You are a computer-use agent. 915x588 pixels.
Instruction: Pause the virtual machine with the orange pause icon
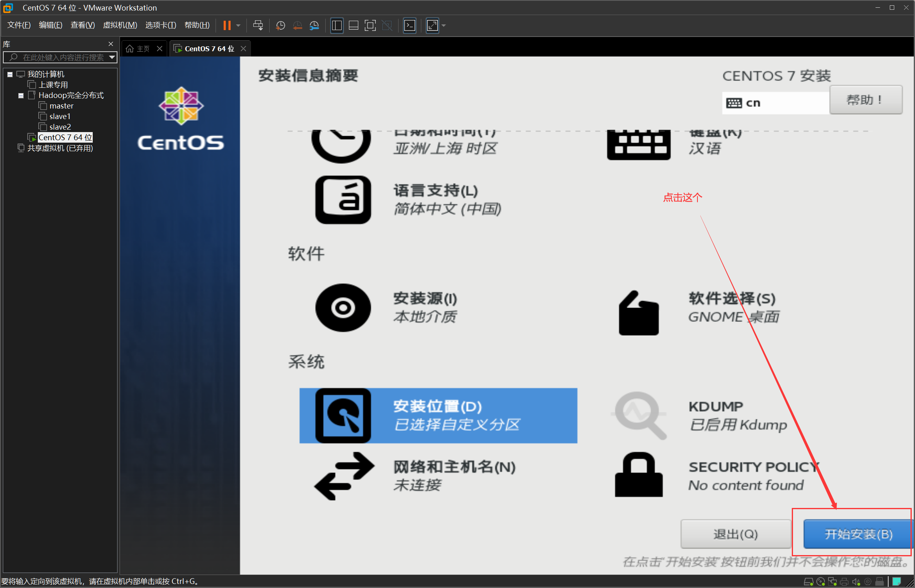tap(227, 25)
